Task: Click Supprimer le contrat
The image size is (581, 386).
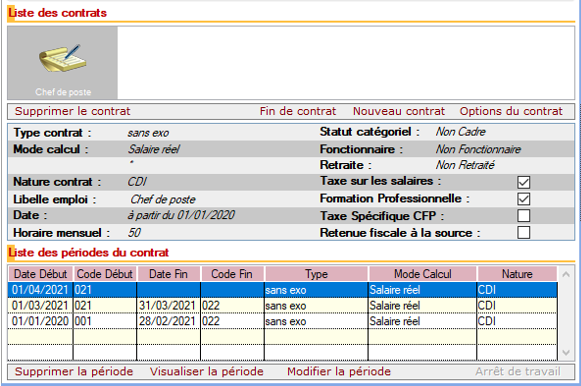Action: pos(73,111)
